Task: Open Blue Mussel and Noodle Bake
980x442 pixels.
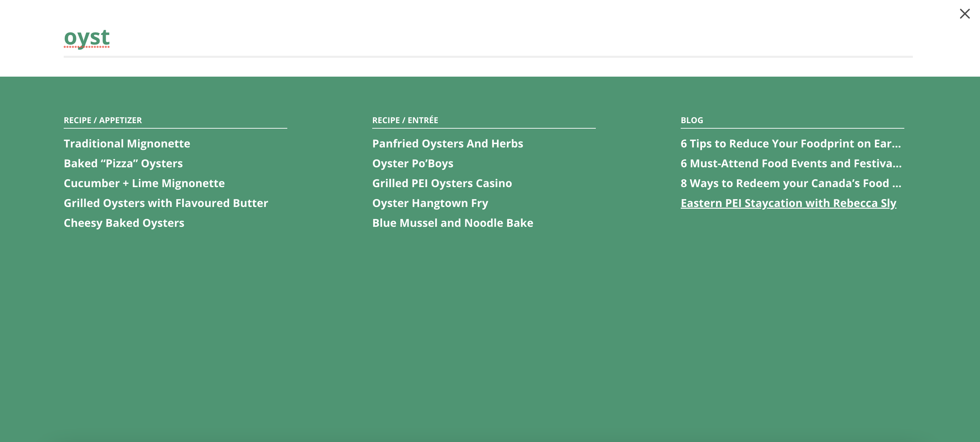Action: [452, 223]
